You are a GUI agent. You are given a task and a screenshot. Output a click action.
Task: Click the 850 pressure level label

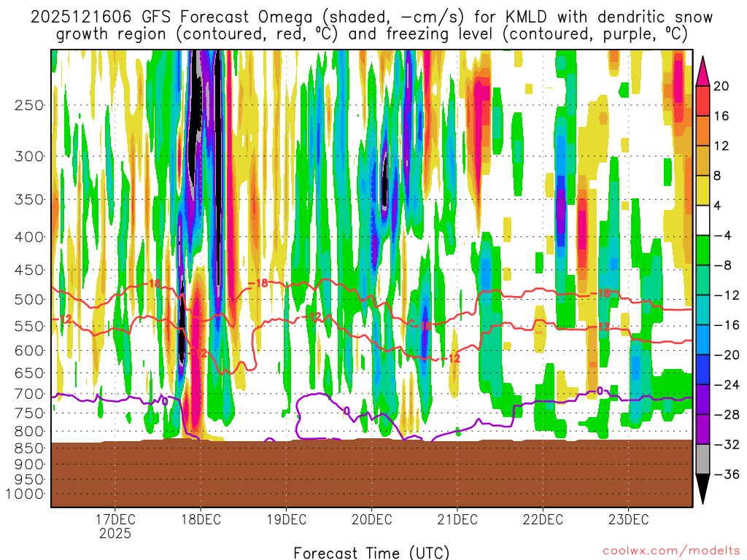pyautogui.click(x=29, y=448)
